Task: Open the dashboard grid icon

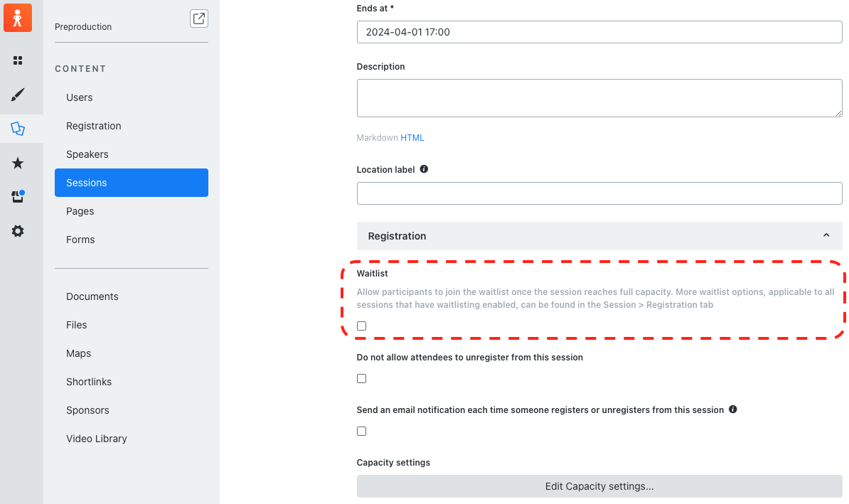Action: coord(18,60)
